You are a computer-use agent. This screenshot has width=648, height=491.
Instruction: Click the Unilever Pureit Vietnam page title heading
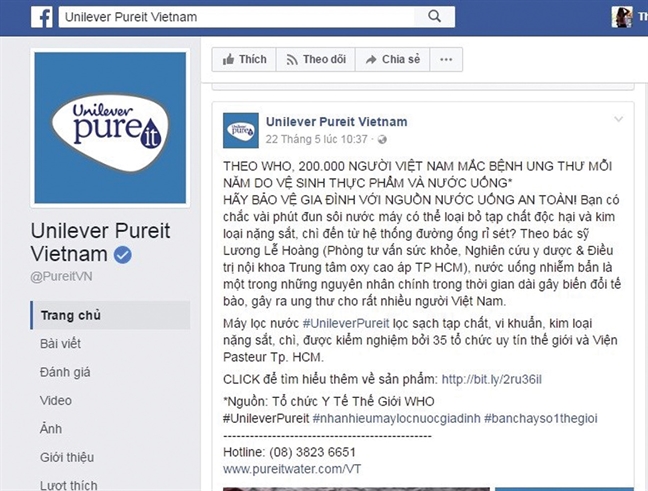click(100, 242)
